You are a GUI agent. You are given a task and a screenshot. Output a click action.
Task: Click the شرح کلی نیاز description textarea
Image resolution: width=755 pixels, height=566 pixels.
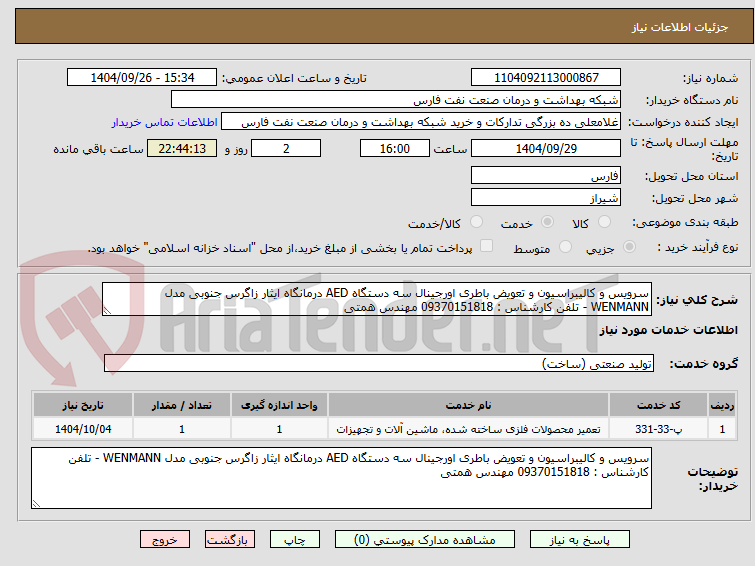click(377, 300)
